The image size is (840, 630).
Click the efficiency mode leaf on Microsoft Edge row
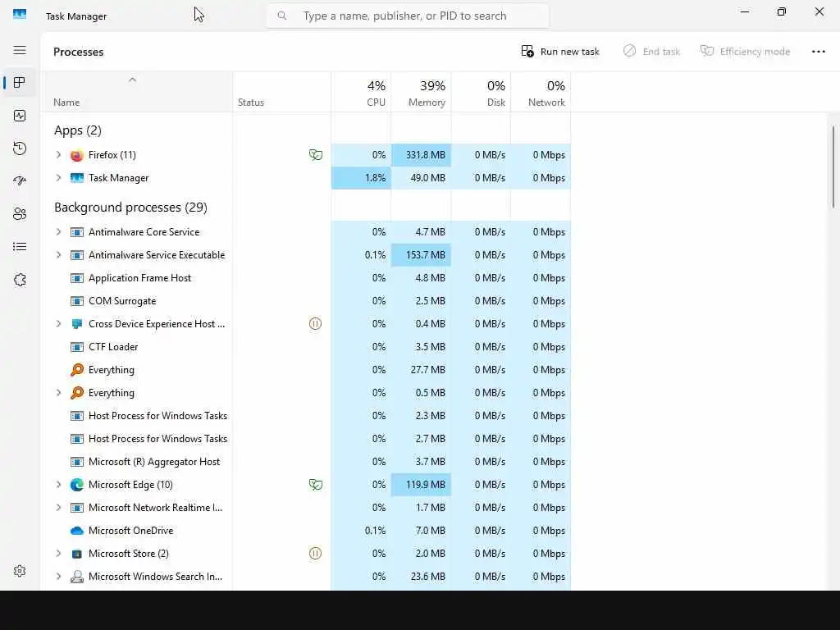(x=316, y=485)
